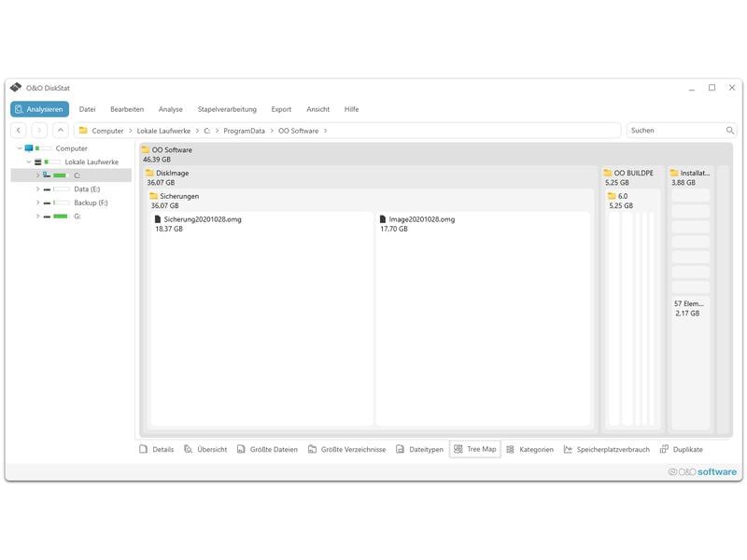Image resolution: width=747 pixels, height=560 pixels.
Task: Switch to the Dateitypen tab
Action: pos(419,449)
